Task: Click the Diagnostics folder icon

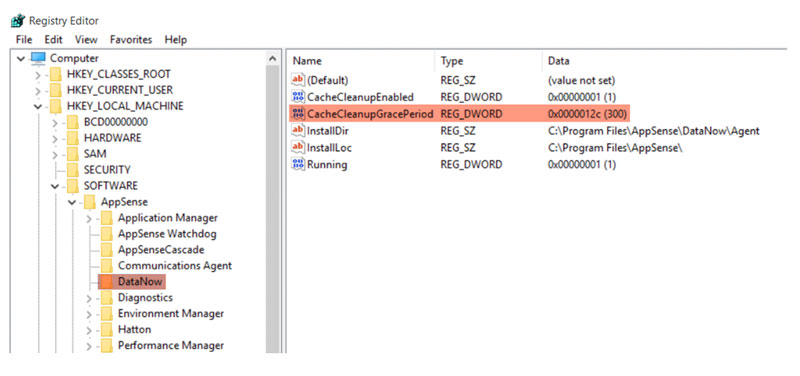Action: (107, 297)
